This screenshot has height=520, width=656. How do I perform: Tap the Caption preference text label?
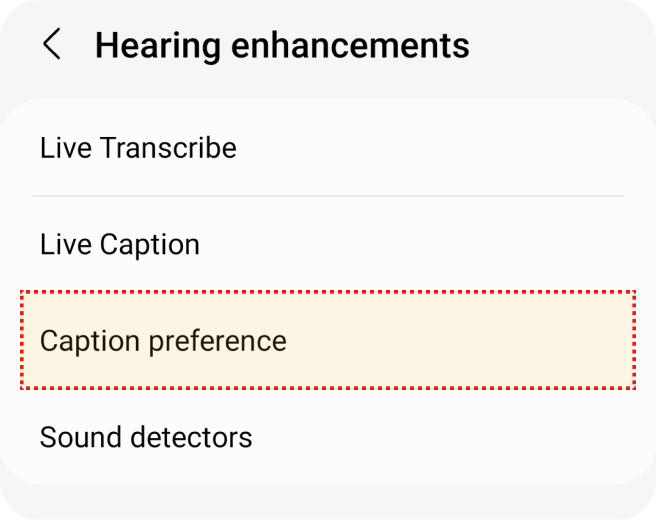coord(163,340)
